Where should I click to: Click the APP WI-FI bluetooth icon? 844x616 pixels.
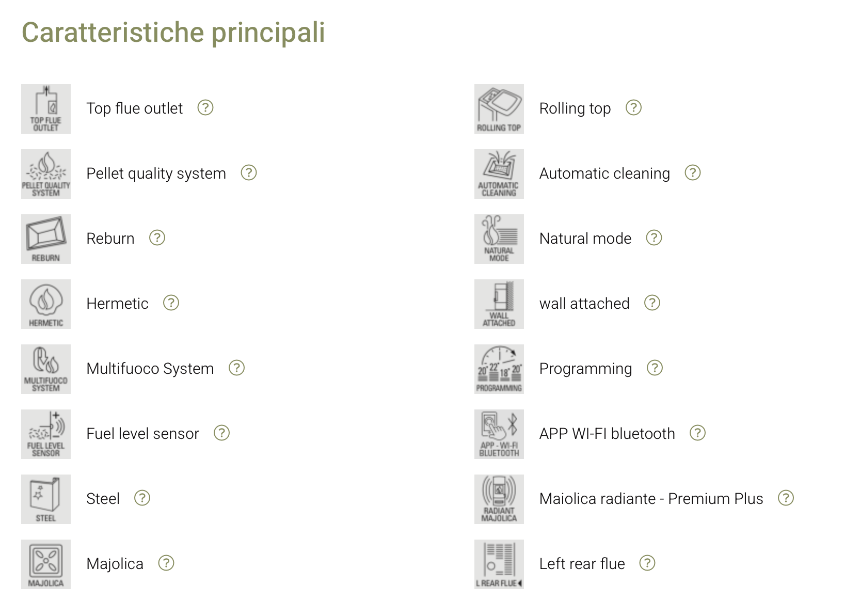click(x=499, y=434)
